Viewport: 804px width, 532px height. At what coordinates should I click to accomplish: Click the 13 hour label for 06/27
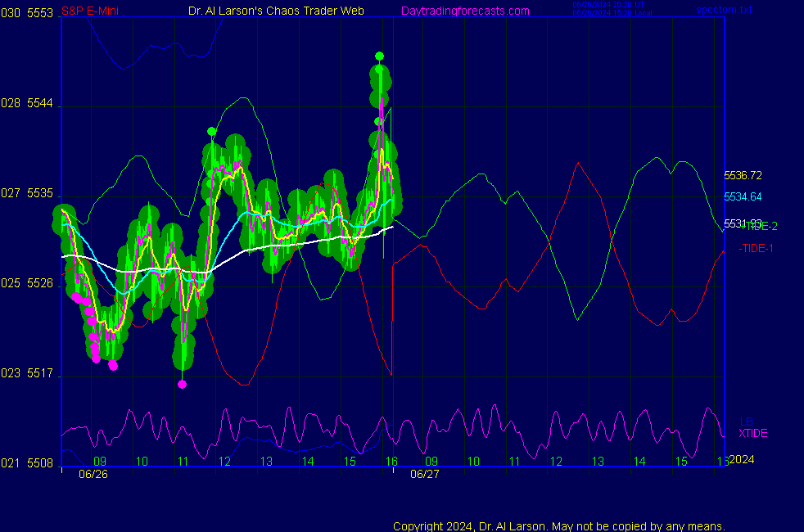tap(598, 462)
